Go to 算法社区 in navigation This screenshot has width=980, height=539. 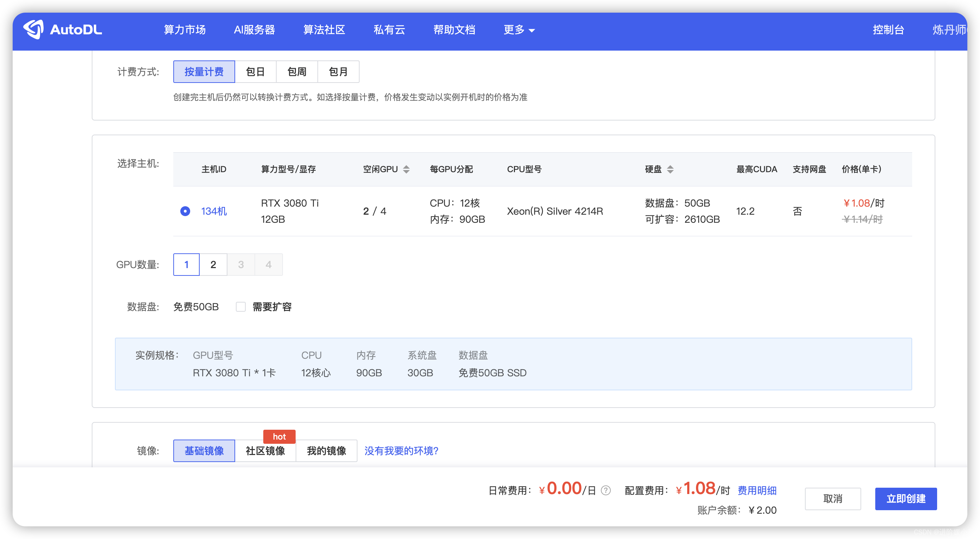click(324, 30)
